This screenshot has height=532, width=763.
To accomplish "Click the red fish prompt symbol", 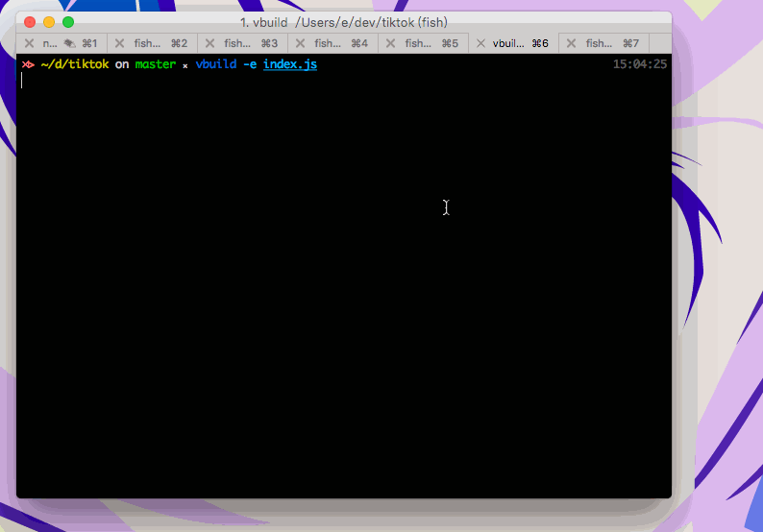I will (28, 64).
